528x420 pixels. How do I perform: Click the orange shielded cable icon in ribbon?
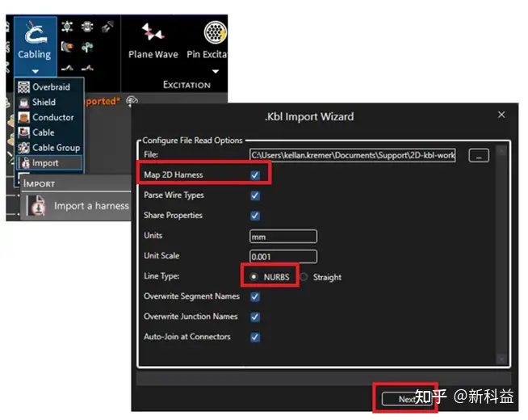click(x=67, y=47)
